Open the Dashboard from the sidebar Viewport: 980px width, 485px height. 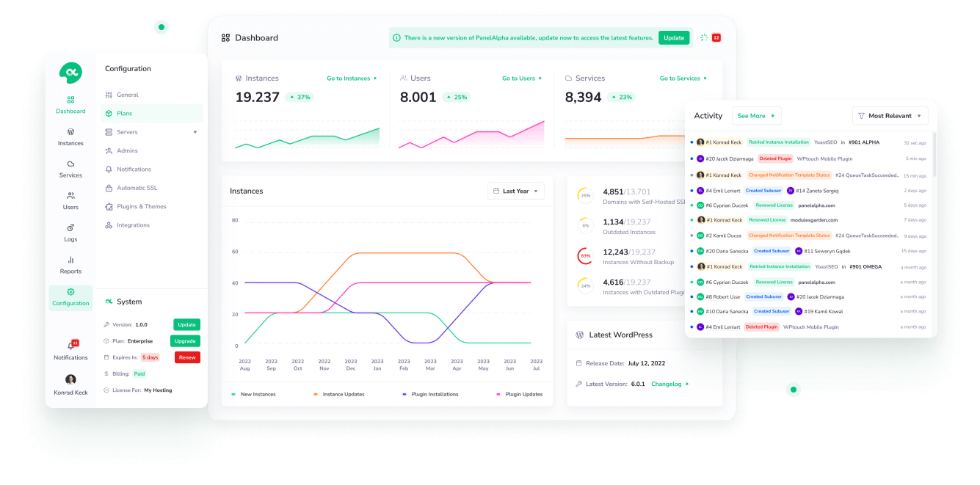pyautogui.click(x=70, y=103)
